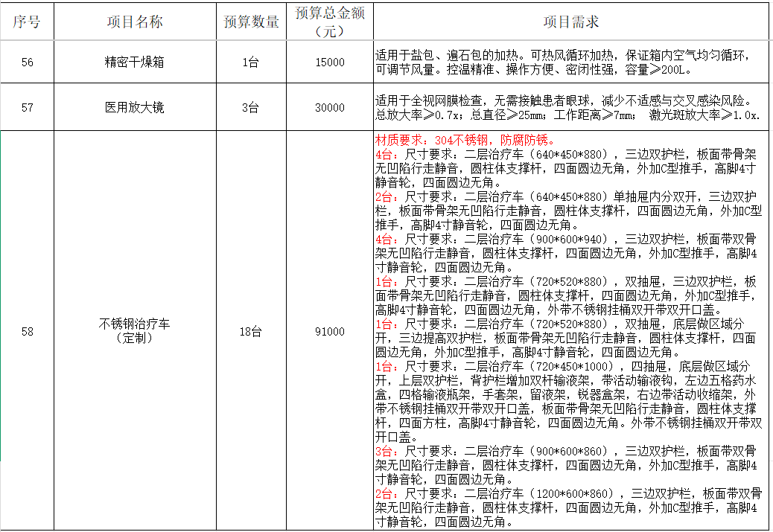Image resolution: width=773 pixels, height=532 pixels.
Task: Click the cell with number 58
Action: pyautogui.click(x=27, y=331)
